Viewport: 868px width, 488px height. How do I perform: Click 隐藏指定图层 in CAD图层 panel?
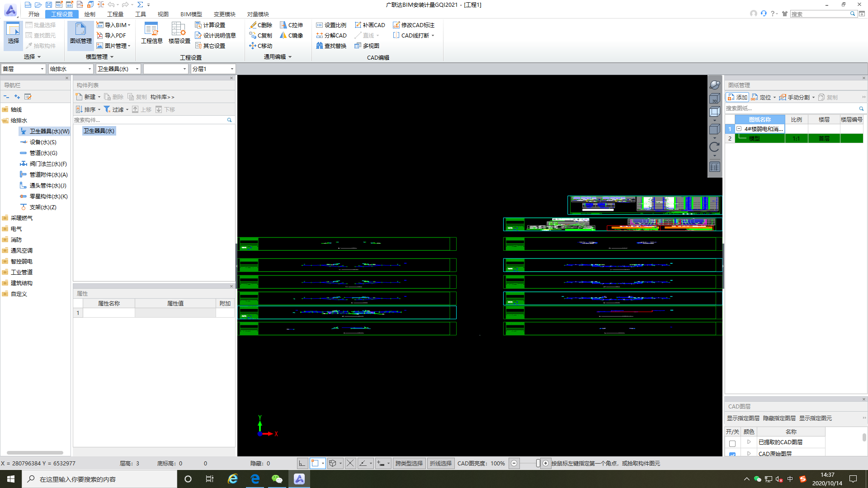[779, 418]
